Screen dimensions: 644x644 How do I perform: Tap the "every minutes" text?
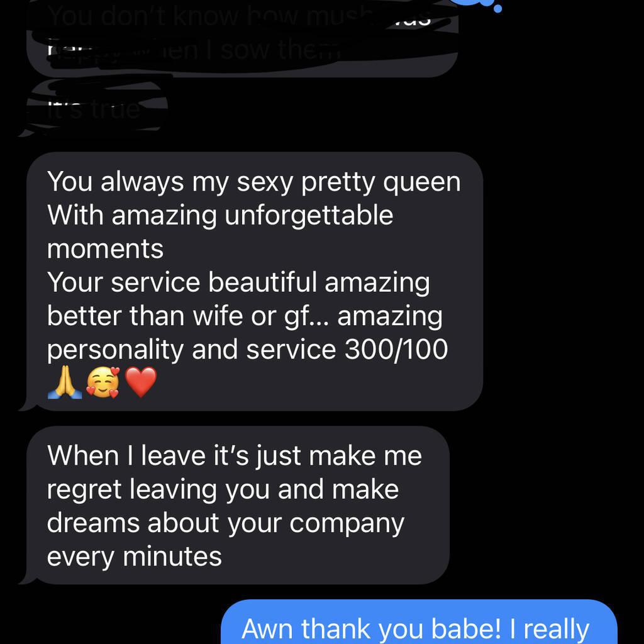point(135,557)
